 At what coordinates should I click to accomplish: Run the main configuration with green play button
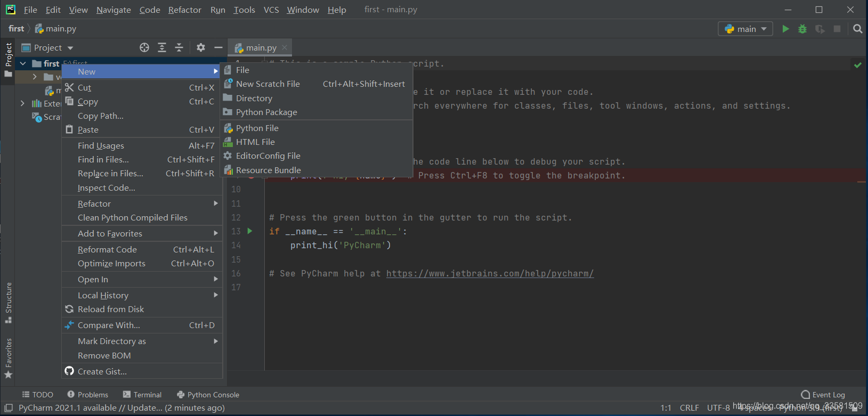click(785, 29)
